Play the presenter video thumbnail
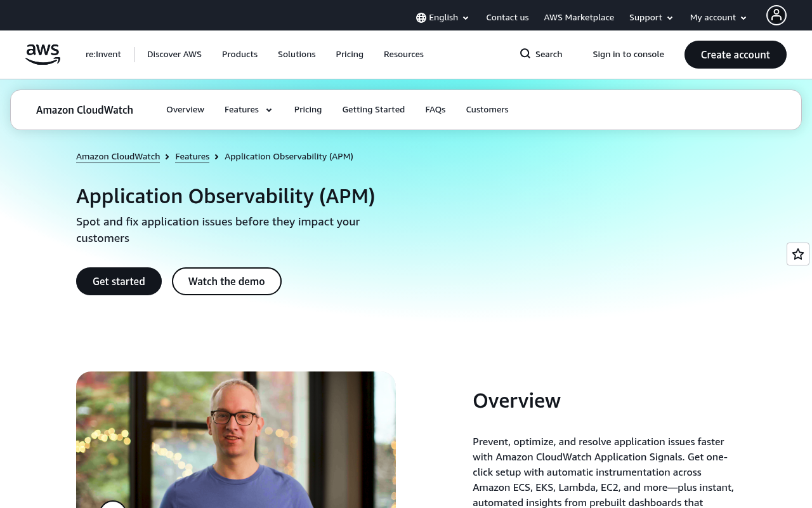This screenshot has width=812, height=508. [236, 439]
